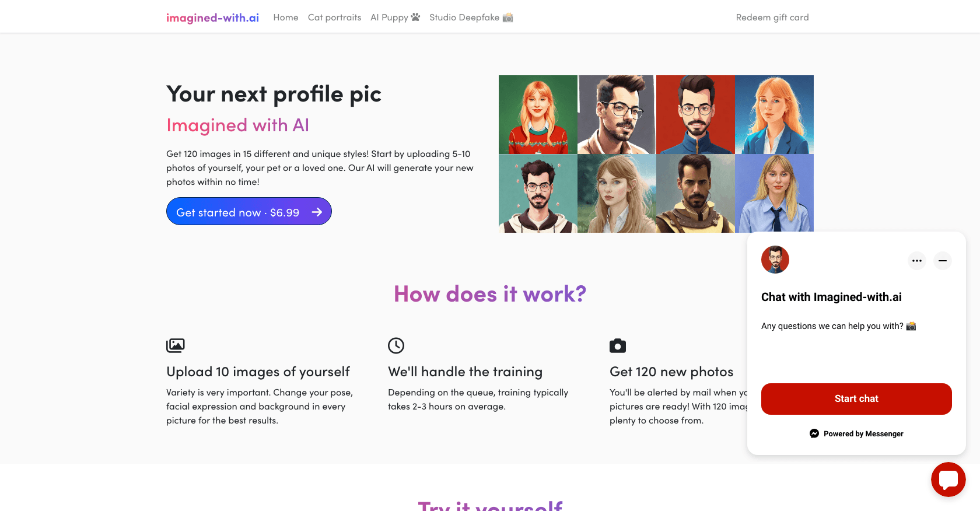The image size is (980, 511).
Task: Click the Start chat button
Action: coord(856,399)
